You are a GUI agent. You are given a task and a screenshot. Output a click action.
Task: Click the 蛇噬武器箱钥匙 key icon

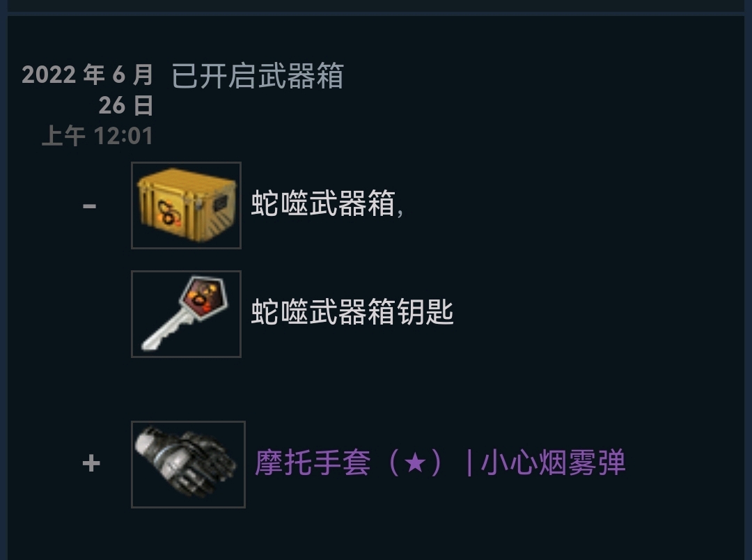click(x=186, y=314)
